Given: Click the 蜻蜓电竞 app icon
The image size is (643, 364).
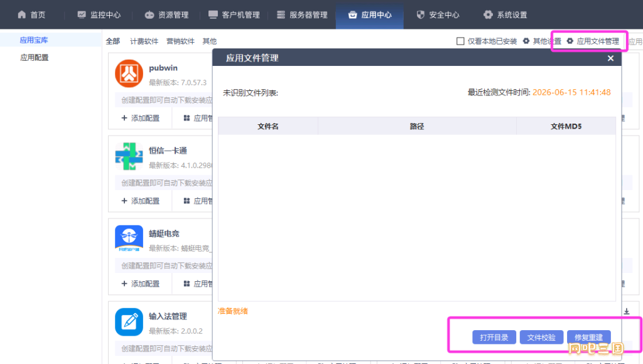Looking at the screenshot, I should [129, 239].
